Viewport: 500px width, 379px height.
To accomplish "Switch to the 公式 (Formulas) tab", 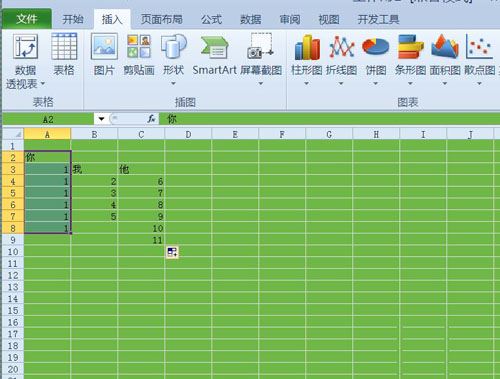I will [211, 19].
